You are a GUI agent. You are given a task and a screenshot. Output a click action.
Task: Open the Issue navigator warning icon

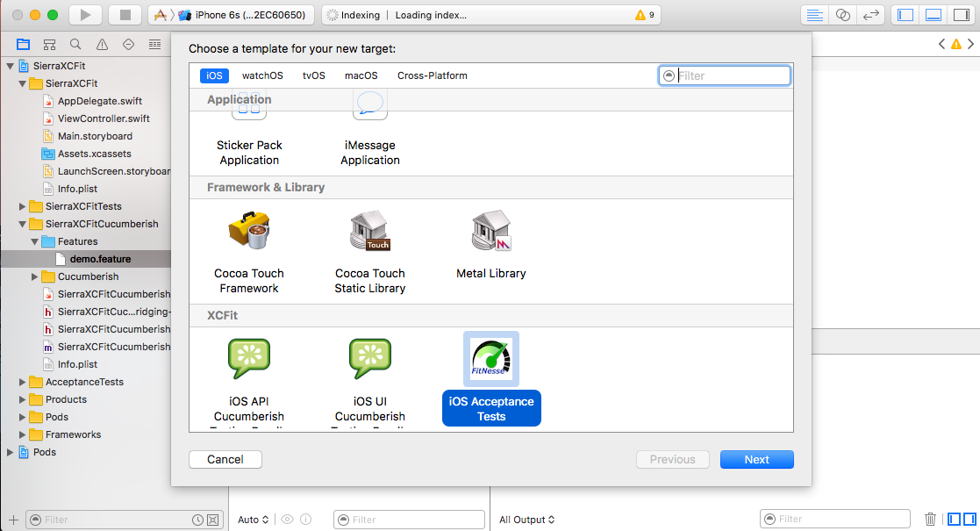pos(102,44)
